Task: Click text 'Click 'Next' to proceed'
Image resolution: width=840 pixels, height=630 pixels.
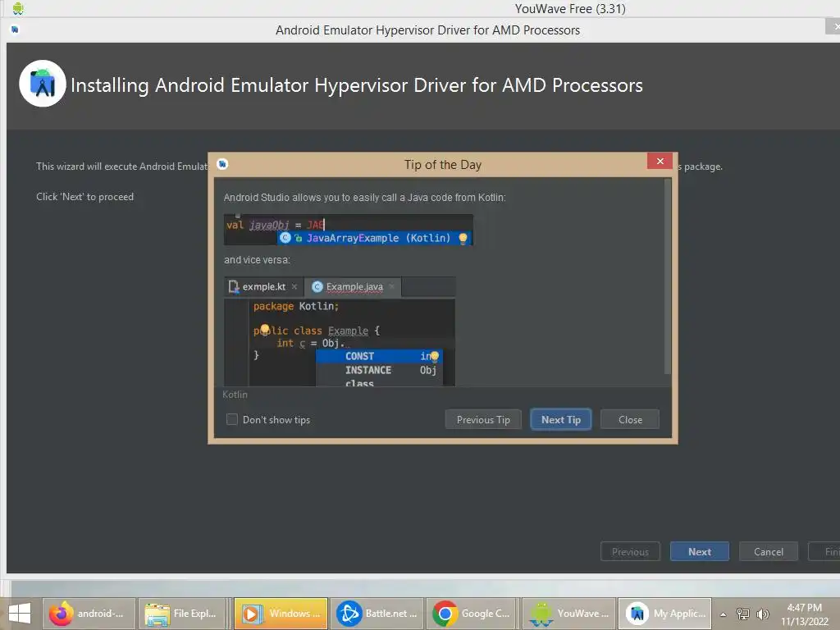Action: pyautogui.click(x=84, y=197)
